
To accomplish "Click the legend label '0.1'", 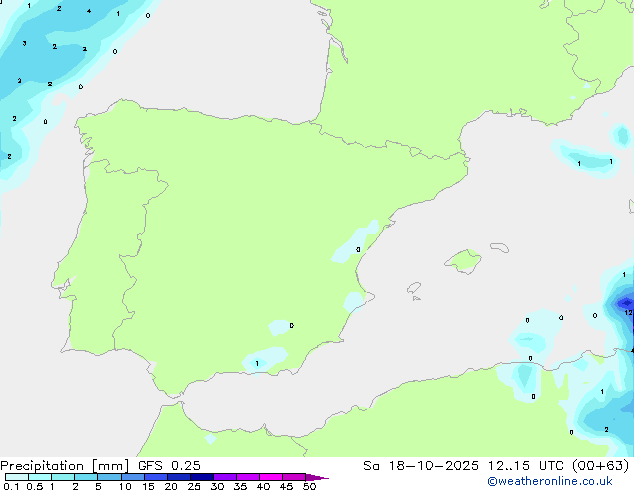I will (11, 486).
